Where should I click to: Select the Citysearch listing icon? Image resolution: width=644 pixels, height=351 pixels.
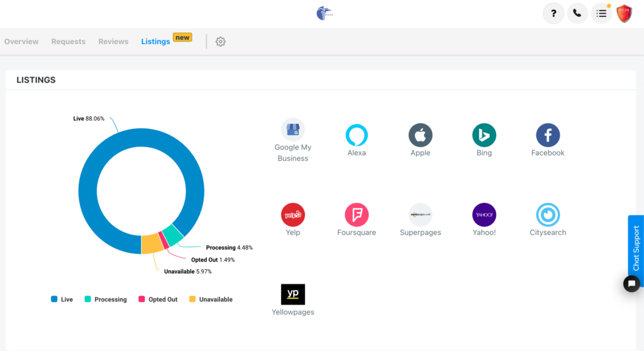[548, 215]
